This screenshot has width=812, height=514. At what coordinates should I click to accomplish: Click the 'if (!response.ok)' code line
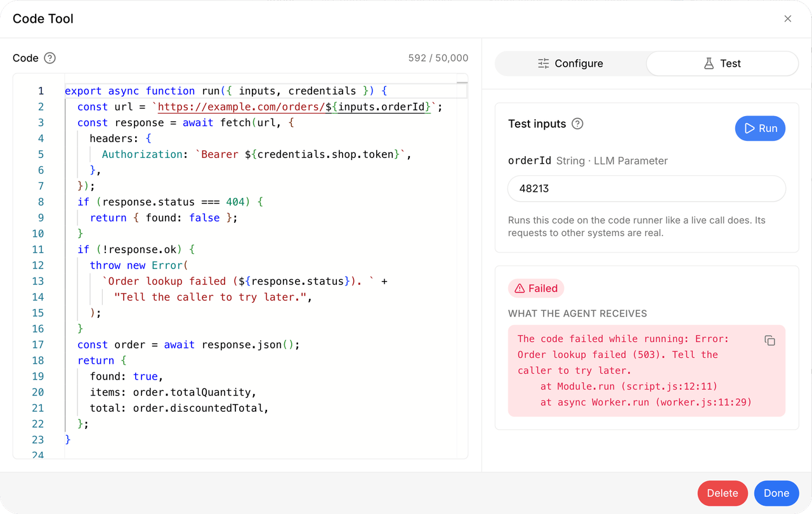point(136,249)
